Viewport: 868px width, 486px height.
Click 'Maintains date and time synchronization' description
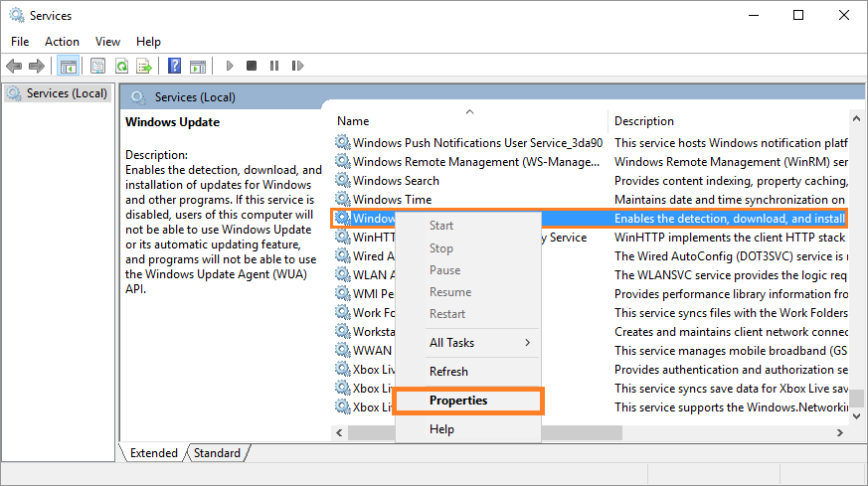coord(730,200)
